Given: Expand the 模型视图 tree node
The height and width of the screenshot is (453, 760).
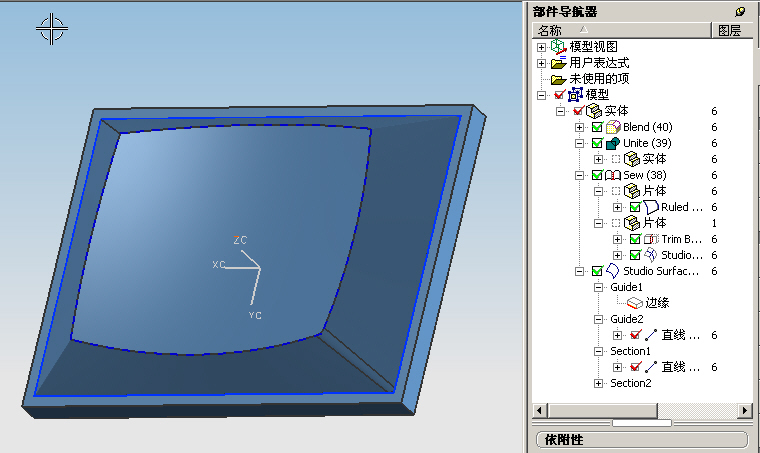Looking at the screenshot, I should [541, 47].
